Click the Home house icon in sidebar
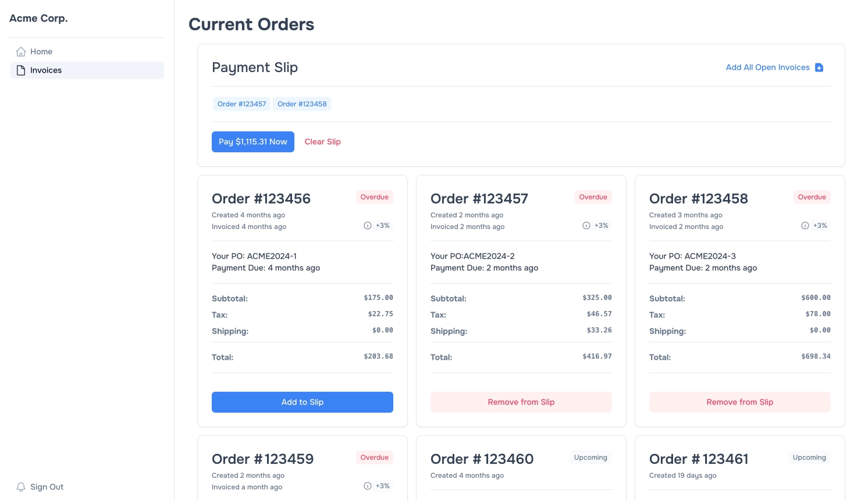 pos(21,52)
